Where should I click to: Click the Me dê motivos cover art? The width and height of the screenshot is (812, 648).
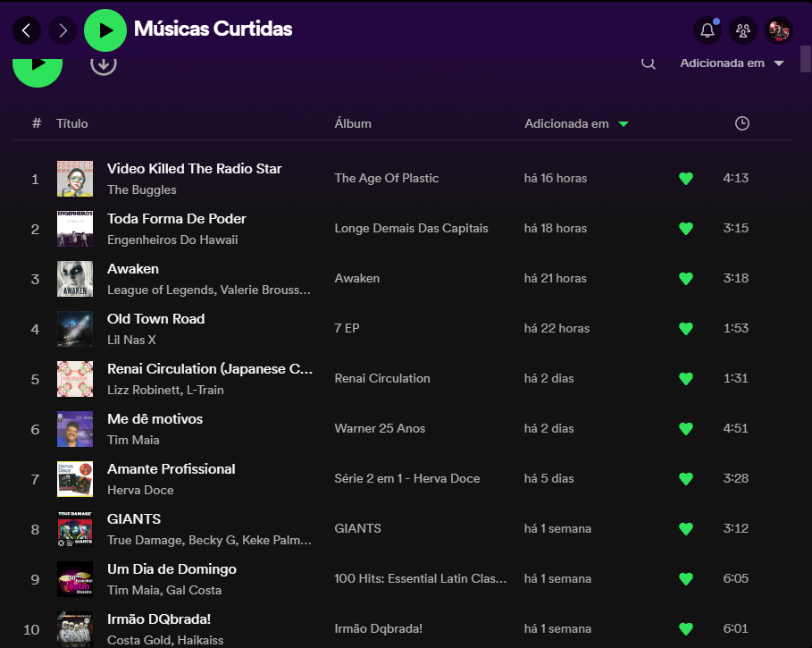tap(74, 429)
